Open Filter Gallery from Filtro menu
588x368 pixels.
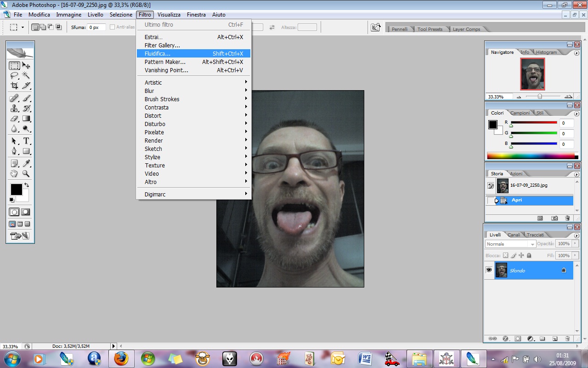tap(193, 45)
